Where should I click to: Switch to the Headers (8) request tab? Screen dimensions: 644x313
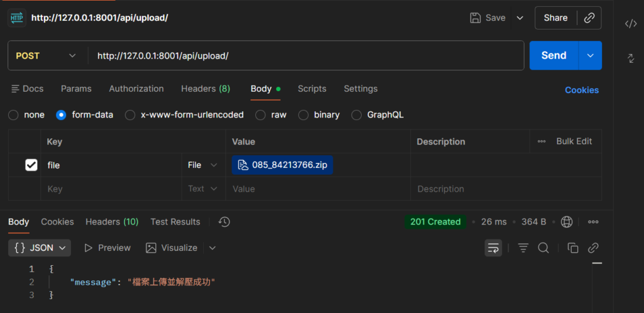click(x=205, y=89)
